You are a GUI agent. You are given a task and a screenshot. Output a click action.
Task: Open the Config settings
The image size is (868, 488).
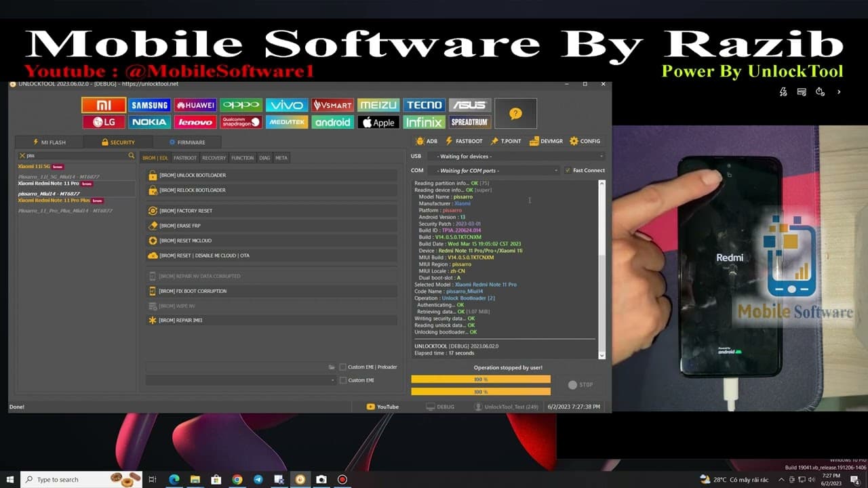585,141
